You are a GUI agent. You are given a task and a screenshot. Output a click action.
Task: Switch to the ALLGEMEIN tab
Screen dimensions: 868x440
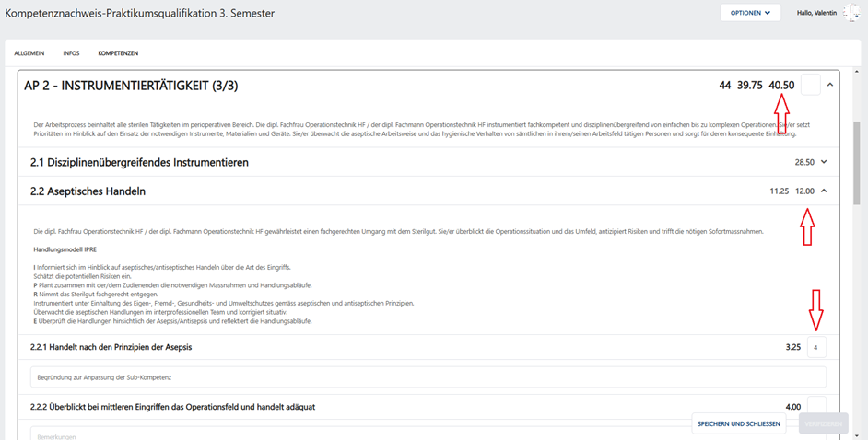point(29,53)
